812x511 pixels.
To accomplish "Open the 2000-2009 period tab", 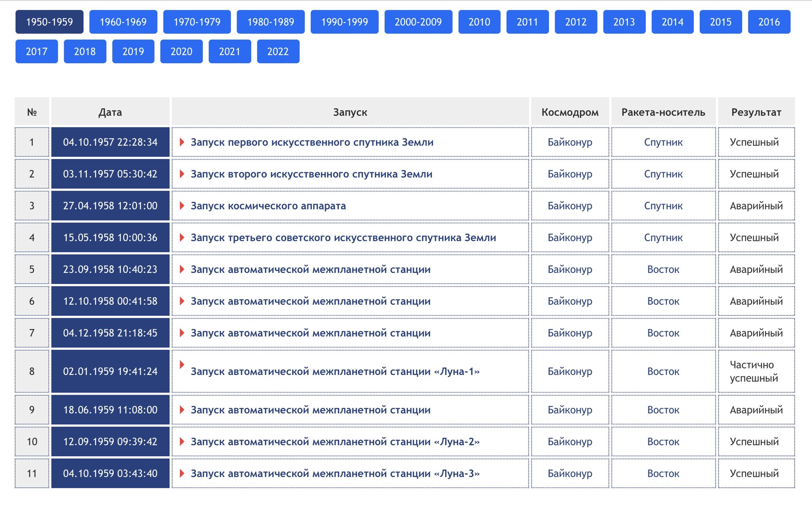I will pyautogui.click(x=418, y=22).
